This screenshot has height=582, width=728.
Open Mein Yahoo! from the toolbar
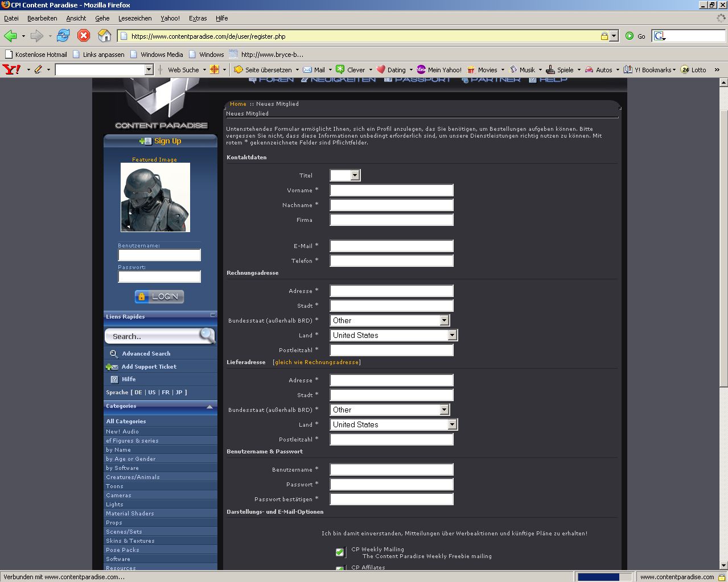pos(439,70)
